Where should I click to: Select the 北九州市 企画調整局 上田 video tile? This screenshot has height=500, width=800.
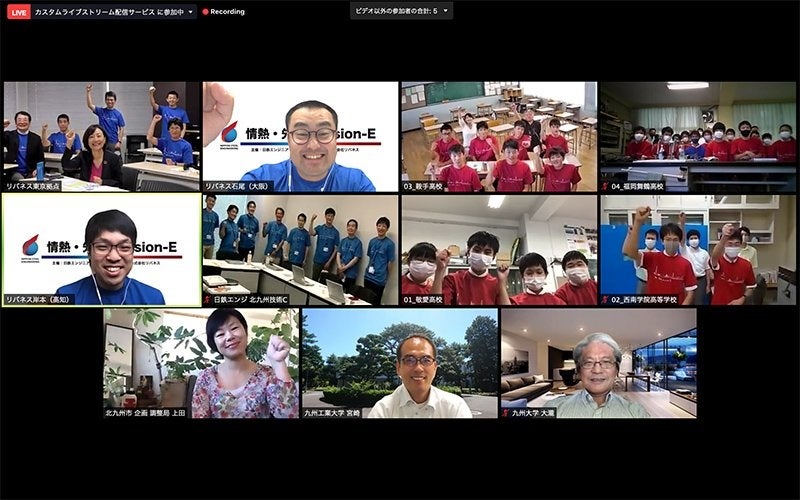point(201,363)
